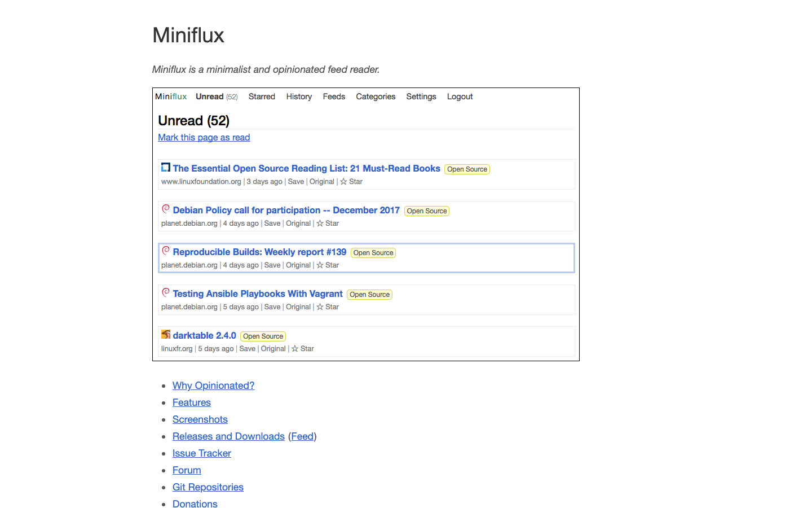Image resolution: width=812 pixels, height=508 pixels.
Task: Click the star icon on the Ansible Playbooks entry
Action: pyautogui.click(x=327, y=306)
